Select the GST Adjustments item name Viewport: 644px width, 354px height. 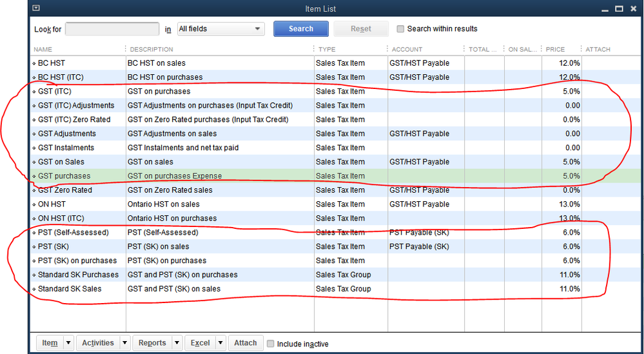(x=67, y=133)
